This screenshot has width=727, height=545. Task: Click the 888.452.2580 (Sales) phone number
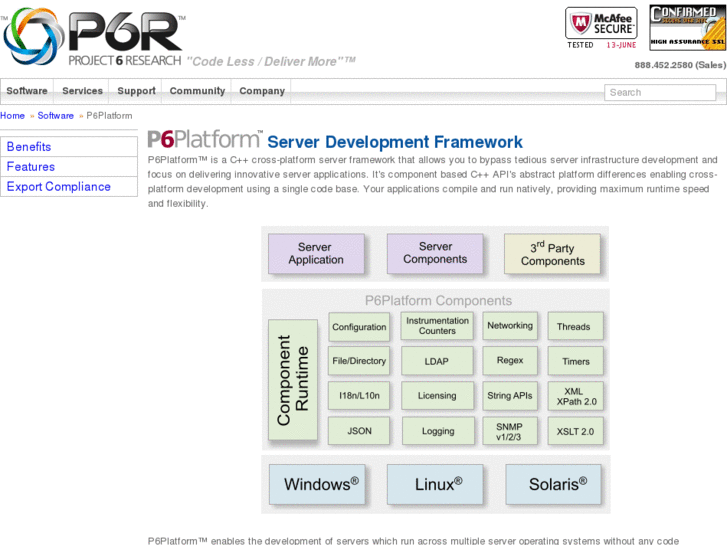click(x=680, y=65)
